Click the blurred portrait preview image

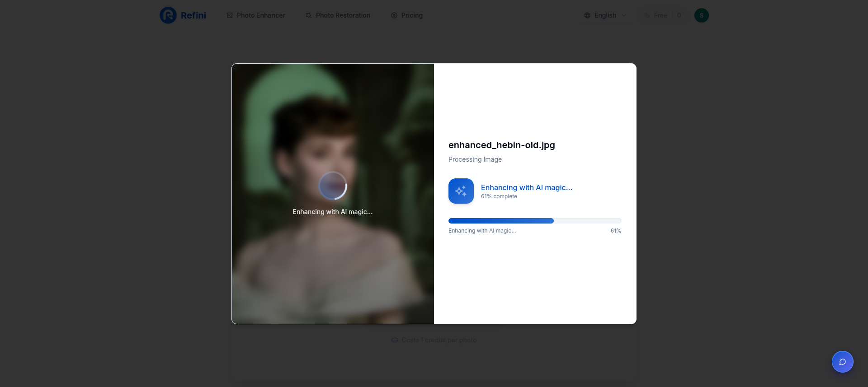[333, 194]
